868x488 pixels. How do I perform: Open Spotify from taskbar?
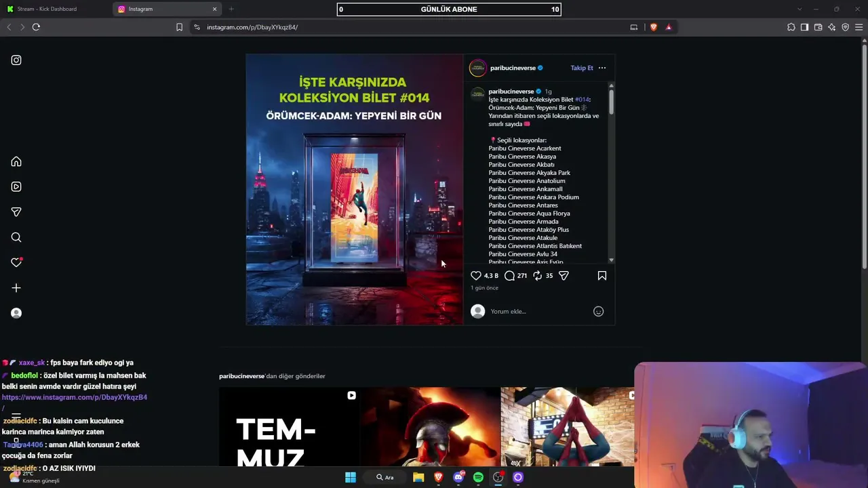point(478,477)
